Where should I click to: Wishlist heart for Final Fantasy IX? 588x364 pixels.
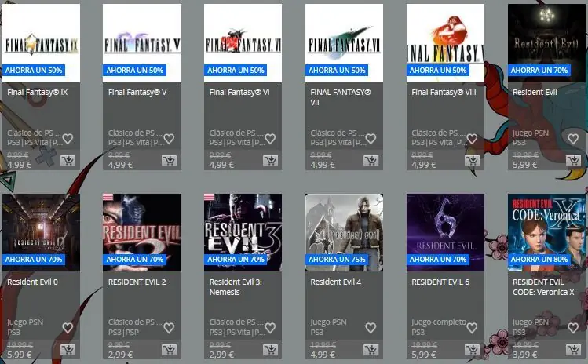(x=68, y=139)
